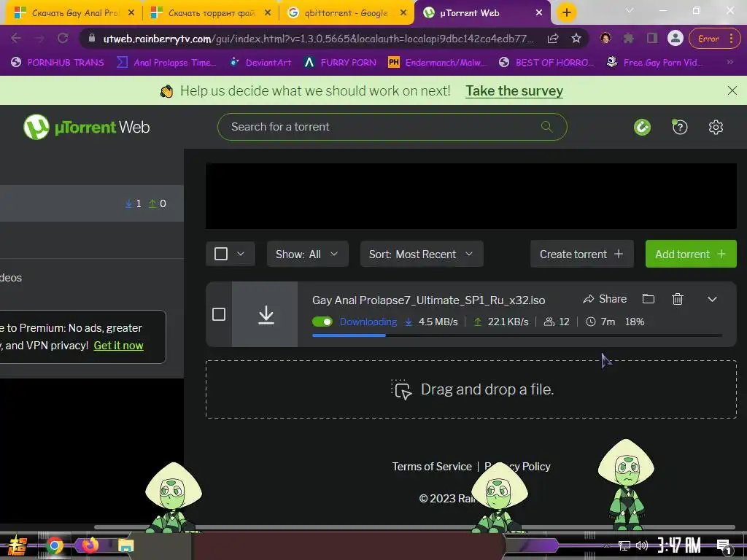Open the chevron beside select-all checkbox
Screen dimensions: 747x560
[x=241, y=254]
